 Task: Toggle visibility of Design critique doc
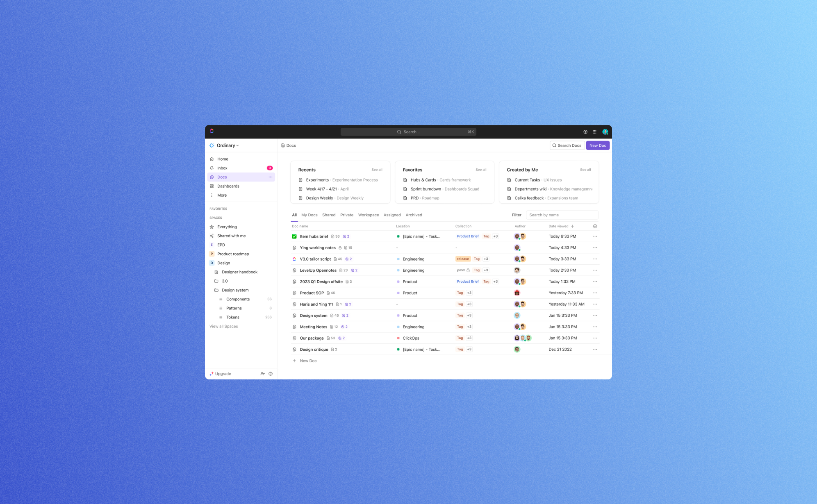[294, 349]
